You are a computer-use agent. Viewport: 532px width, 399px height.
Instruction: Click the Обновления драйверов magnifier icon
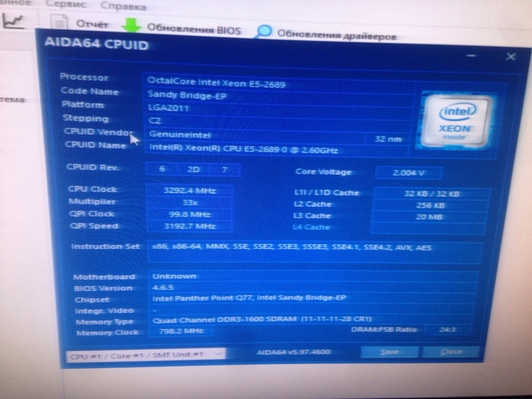click(x=264, y=32)
